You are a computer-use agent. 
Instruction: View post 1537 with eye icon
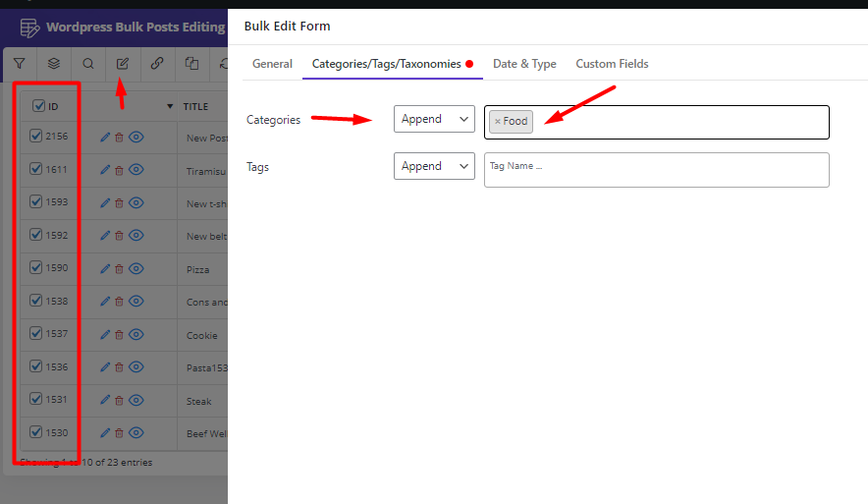[136, 334]
